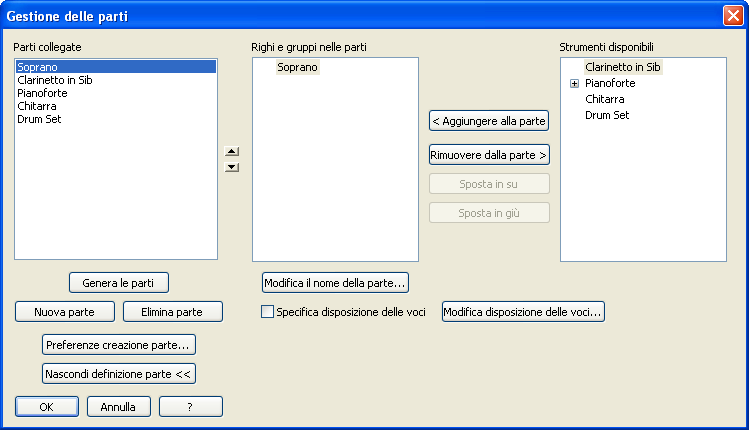Click Rimuovere dalla parte button
Viewport: 749px width, 430px height.
pos(489,155)
